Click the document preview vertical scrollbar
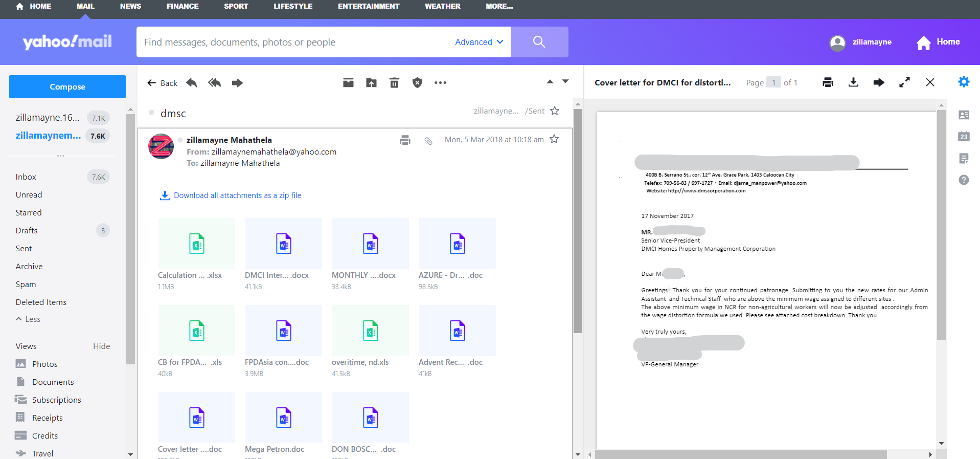The height and width of the screenshot is (459, 980). (941, 225)
